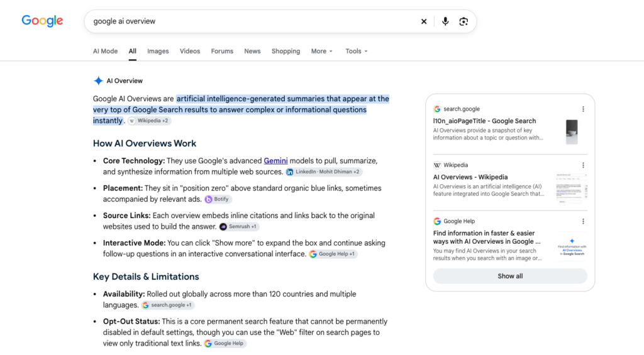The width and height of the screenshot is (644, 355).
Task: Click the Show all sources button
Action: (510, 276)
